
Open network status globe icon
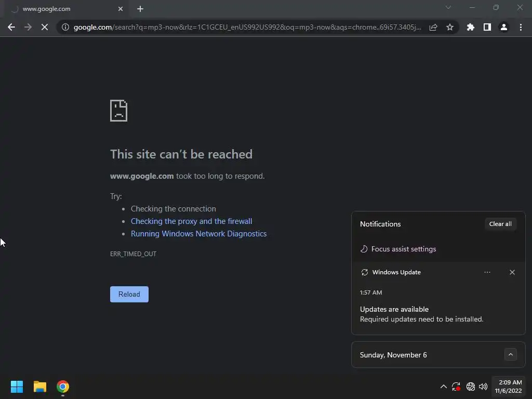click(471, 387)
